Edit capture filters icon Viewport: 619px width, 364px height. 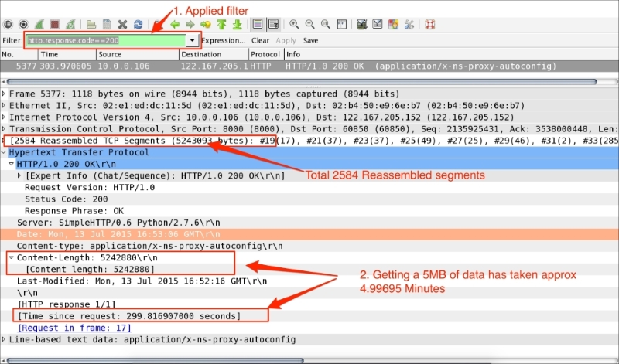[361, 25]
